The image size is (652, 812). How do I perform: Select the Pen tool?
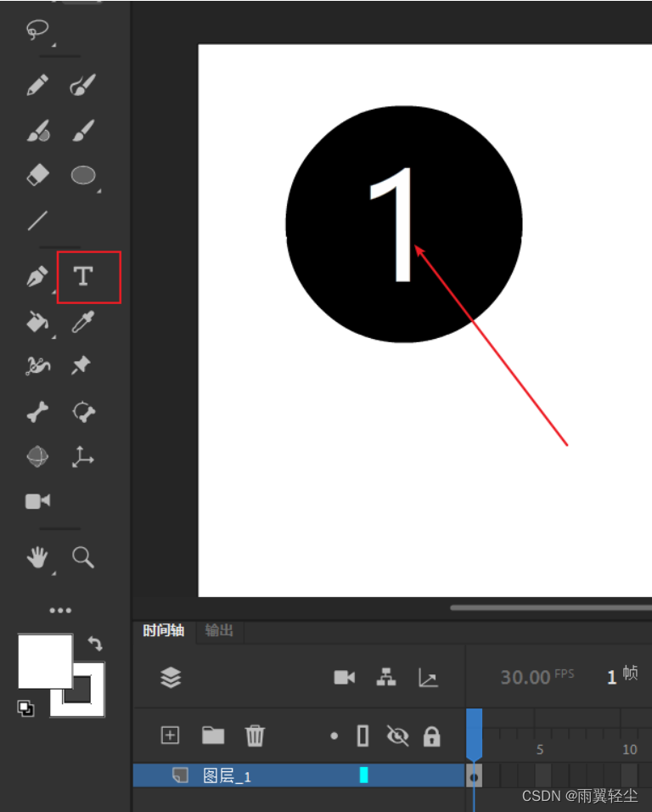coord(37,277)
